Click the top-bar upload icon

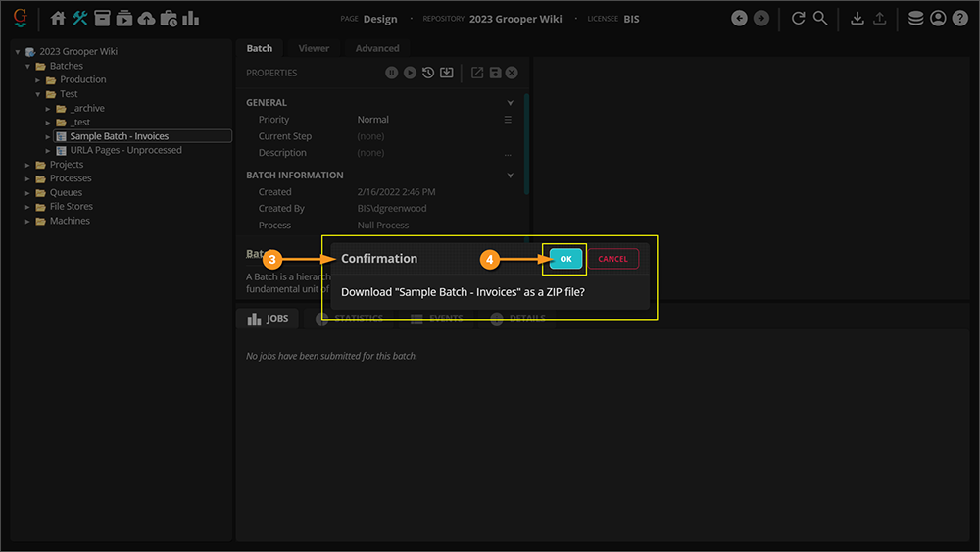coord(879,18)
